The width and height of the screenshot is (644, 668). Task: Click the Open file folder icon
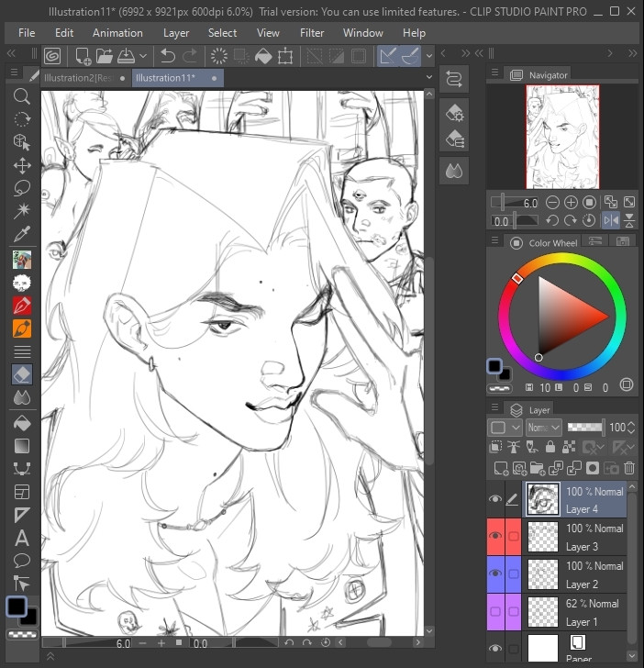click(104, 56)
